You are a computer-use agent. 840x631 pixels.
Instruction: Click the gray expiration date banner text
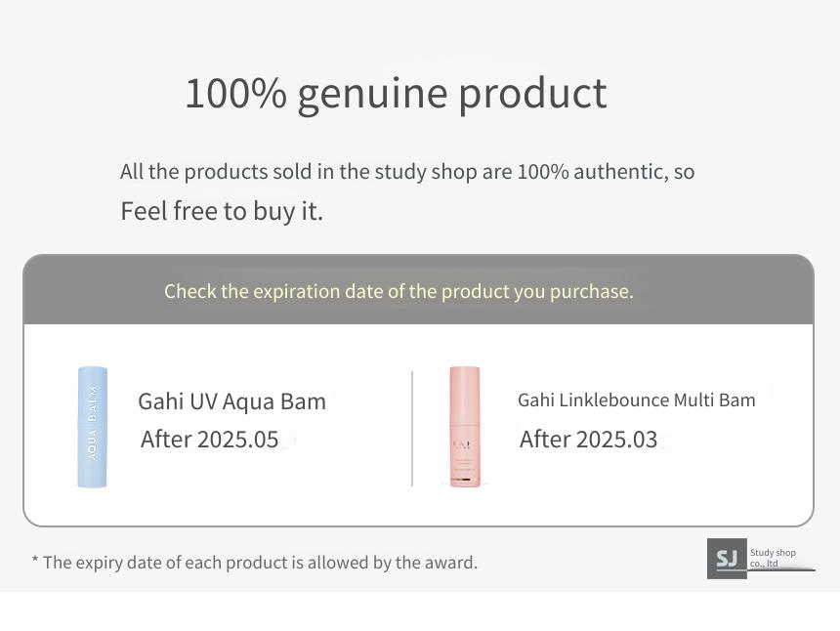point(399,291)
